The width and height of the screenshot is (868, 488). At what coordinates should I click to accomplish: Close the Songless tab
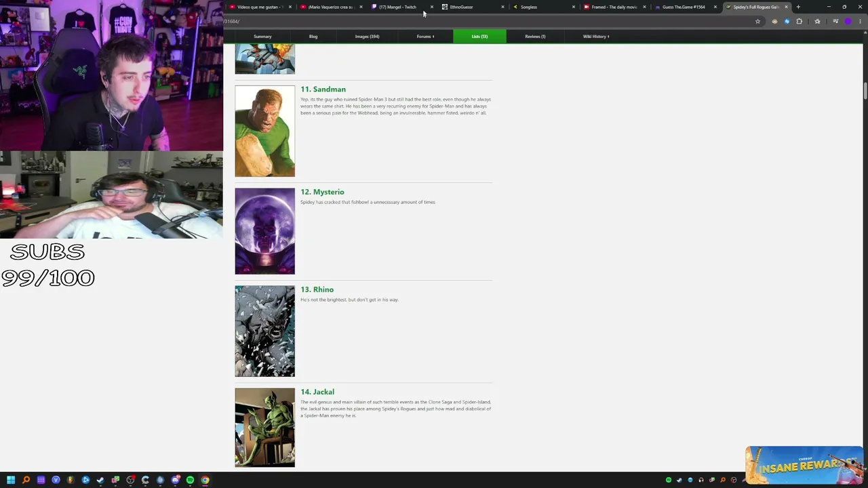tap(574, 7)
